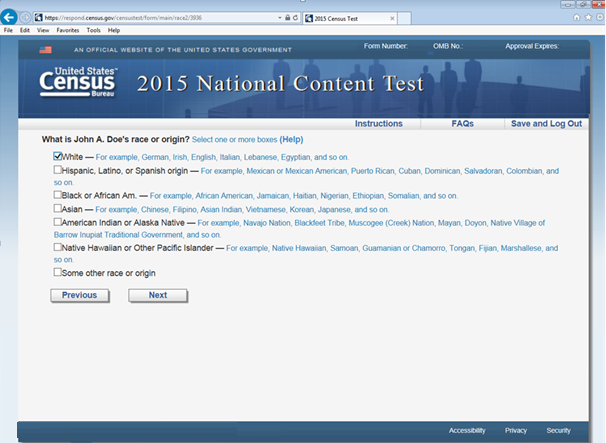Click the 'Select one or more boxes' instruction
606x443 pixels.
(x=234, y=140)
